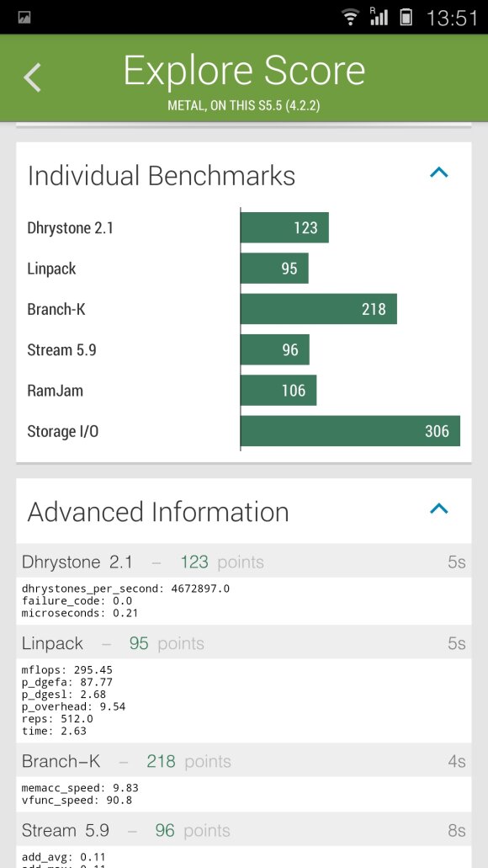The width and height of the screenshot is (488, 868).
Task: Select the Linpack 95 bar
Action: pyautogui.click(x=274, y=269)
